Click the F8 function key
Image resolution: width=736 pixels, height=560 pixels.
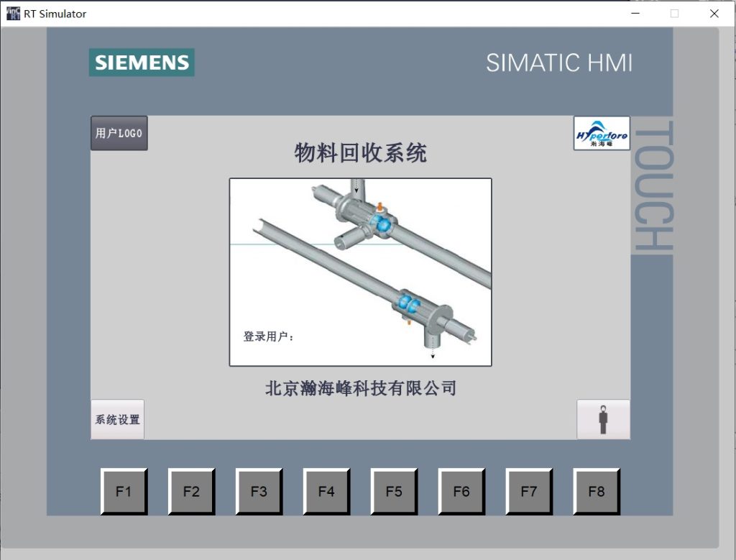point(597,492)
